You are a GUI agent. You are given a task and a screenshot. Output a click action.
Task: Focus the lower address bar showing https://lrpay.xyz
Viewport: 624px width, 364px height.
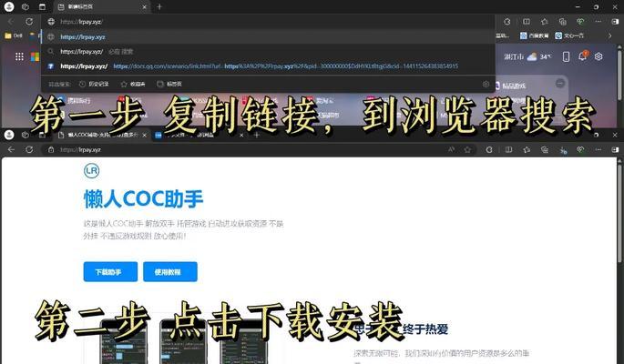coord(259,150)
